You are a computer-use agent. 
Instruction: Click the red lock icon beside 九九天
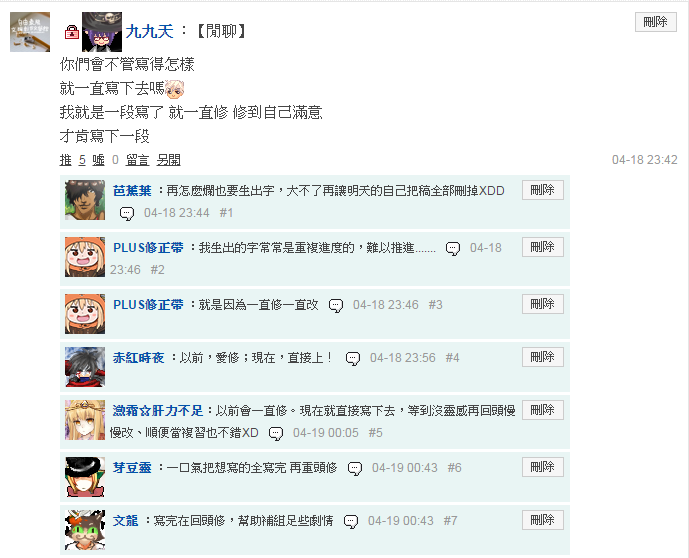[72, 32]
